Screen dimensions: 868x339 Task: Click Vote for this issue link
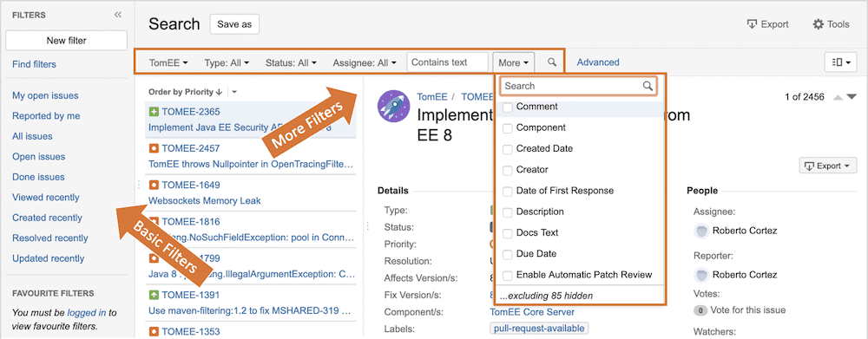[x=748, y=310]
